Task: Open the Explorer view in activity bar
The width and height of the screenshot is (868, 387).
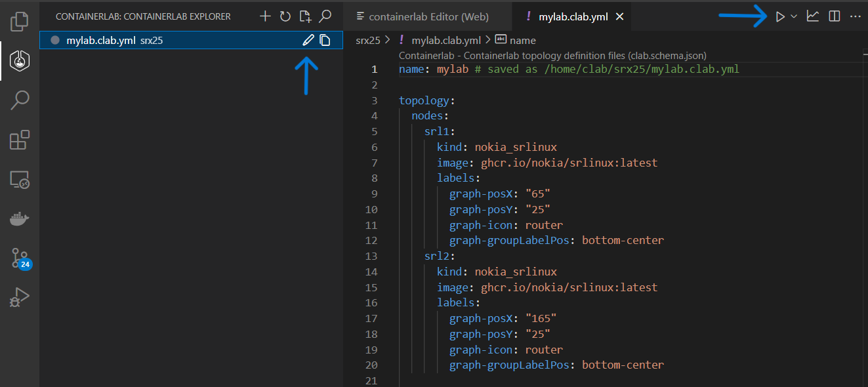Action: click(20, 22)
